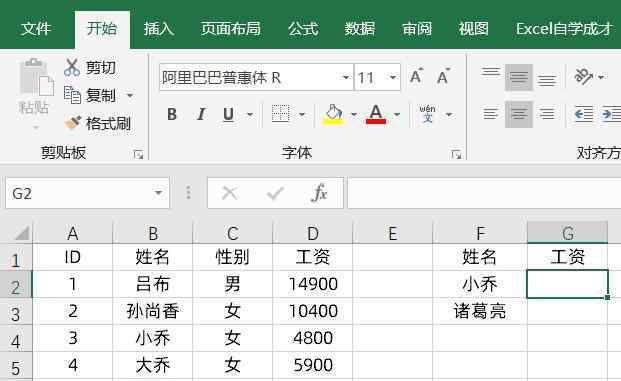
Task: Confirm entry checkmark icon
Action: (x=275, y=194)
